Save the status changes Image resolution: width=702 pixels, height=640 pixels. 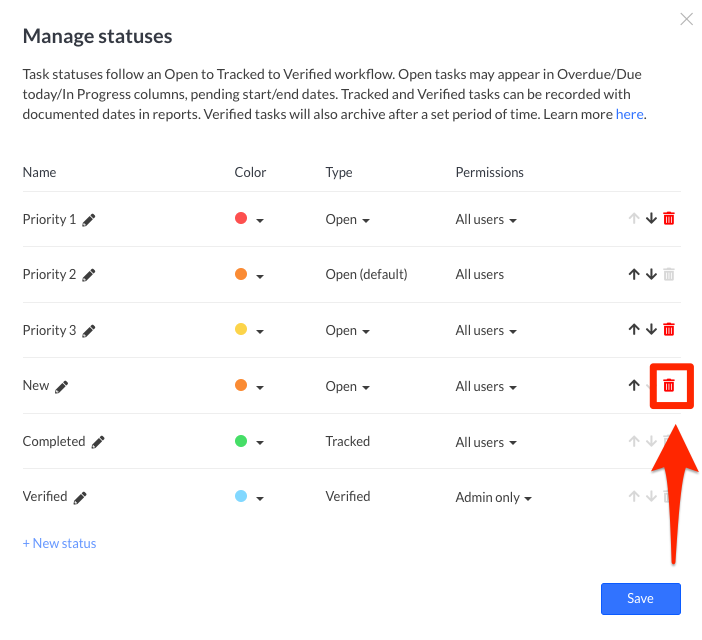[640, 599]
